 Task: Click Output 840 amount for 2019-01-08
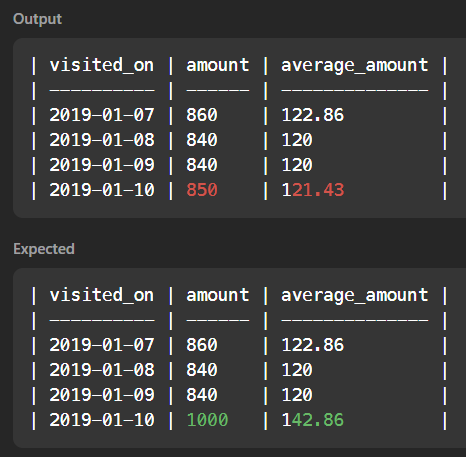tap(202, 140)
